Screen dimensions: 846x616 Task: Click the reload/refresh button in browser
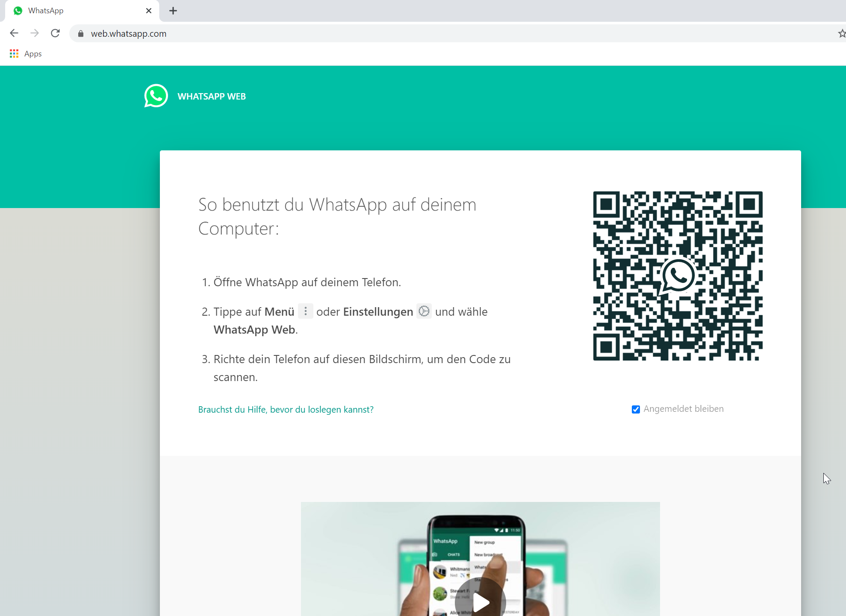56,33
